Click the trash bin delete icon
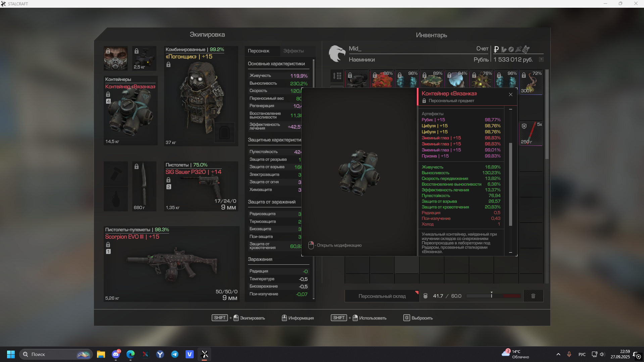Screen dimensions: 644x362 point(533,296)
